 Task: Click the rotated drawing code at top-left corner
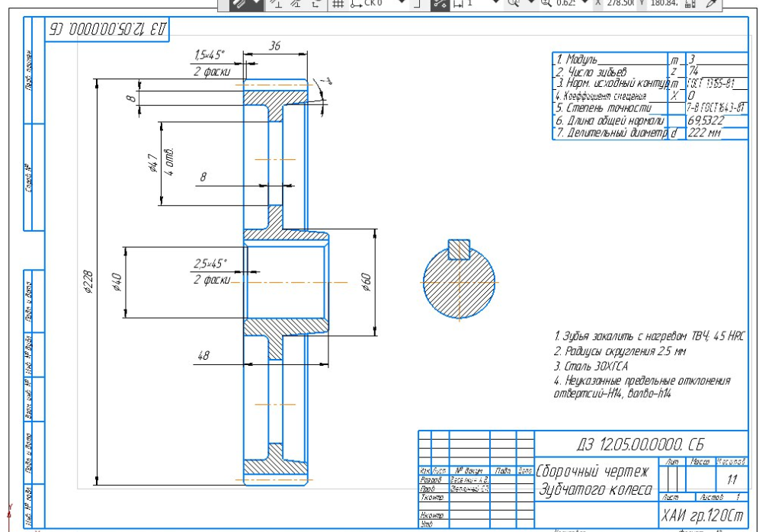coord(107,29)
